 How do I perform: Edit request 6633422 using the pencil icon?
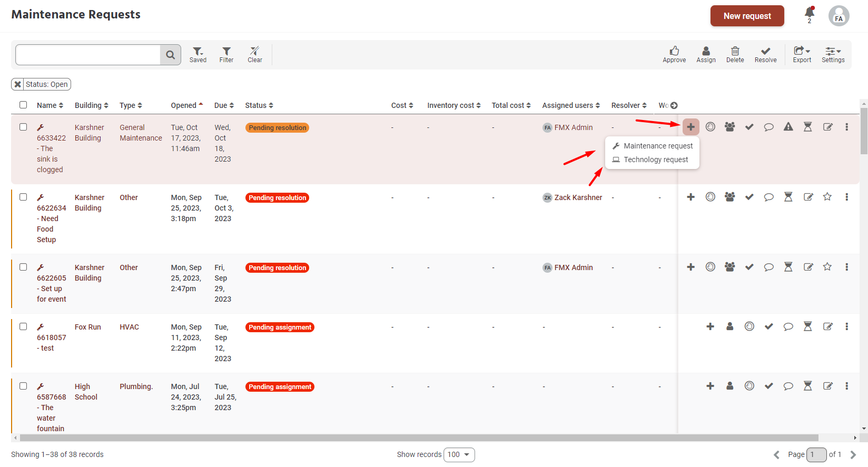tap(828, 127)
